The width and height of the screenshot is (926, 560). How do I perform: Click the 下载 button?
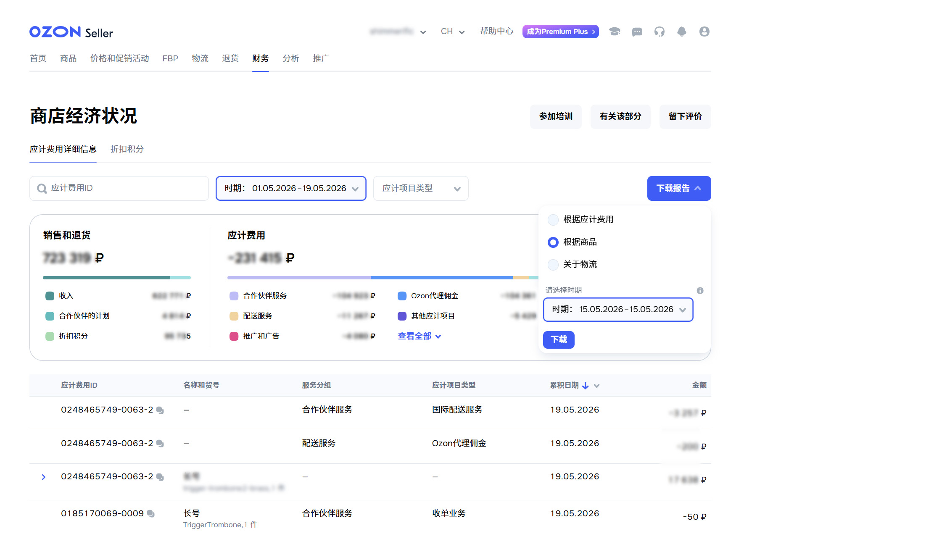click(x=559, y=339)
